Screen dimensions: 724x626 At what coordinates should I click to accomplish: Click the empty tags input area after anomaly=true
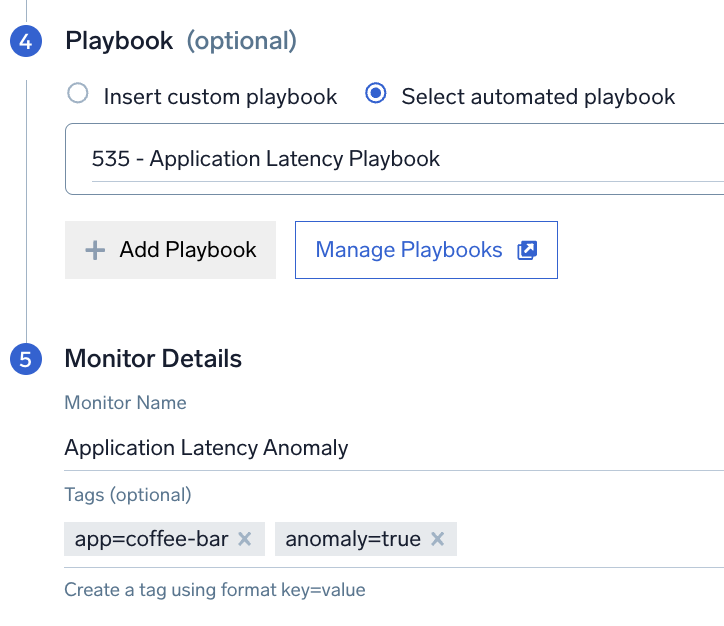click(591, 539)
